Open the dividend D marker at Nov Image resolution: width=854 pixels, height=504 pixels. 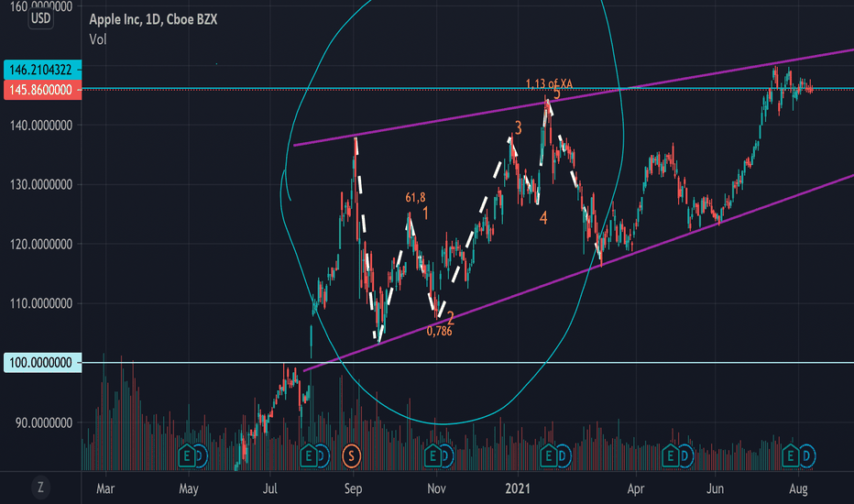click(445, 455)
